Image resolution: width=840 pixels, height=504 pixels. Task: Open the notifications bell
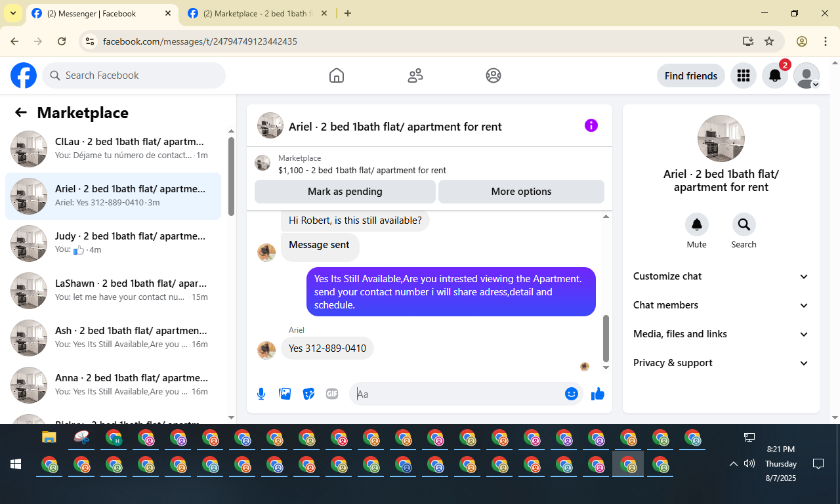tap(775, 75)
